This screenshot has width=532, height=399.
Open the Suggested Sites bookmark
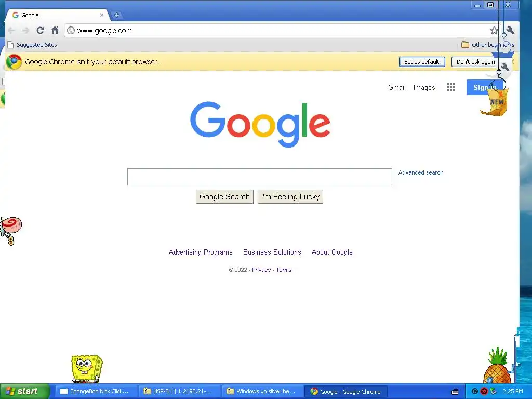(32, 45)
